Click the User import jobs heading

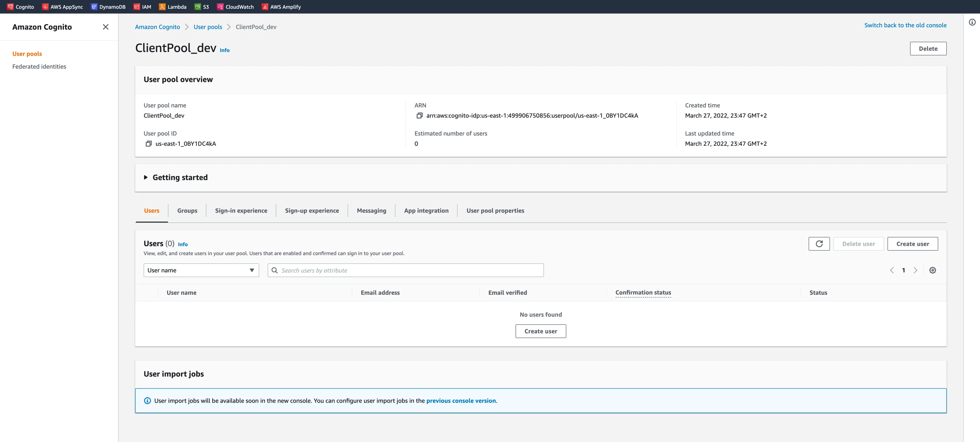[174, 374]
